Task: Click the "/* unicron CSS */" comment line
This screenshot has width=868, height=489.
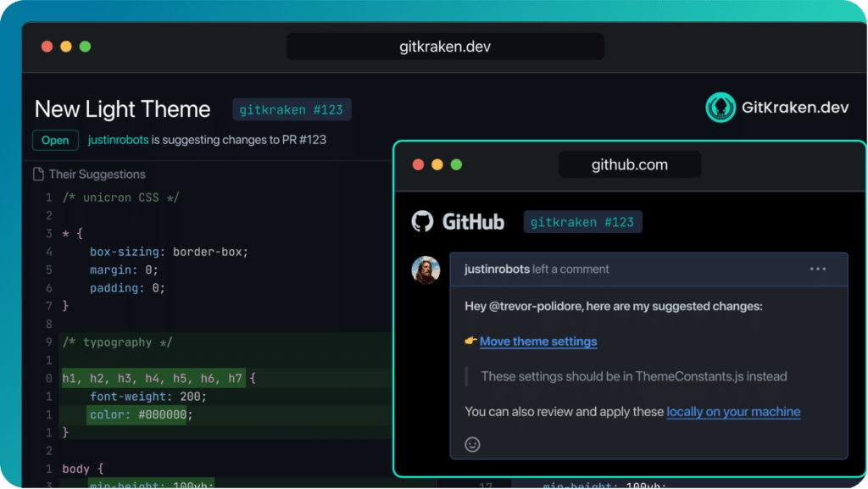Action: coord(120,197)
